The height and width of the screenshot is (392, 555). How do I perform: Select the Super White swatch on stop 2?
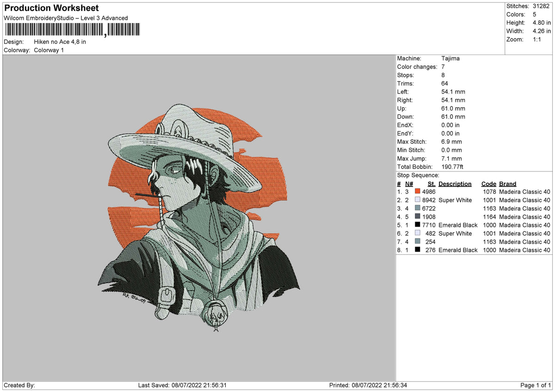point(417,200)
